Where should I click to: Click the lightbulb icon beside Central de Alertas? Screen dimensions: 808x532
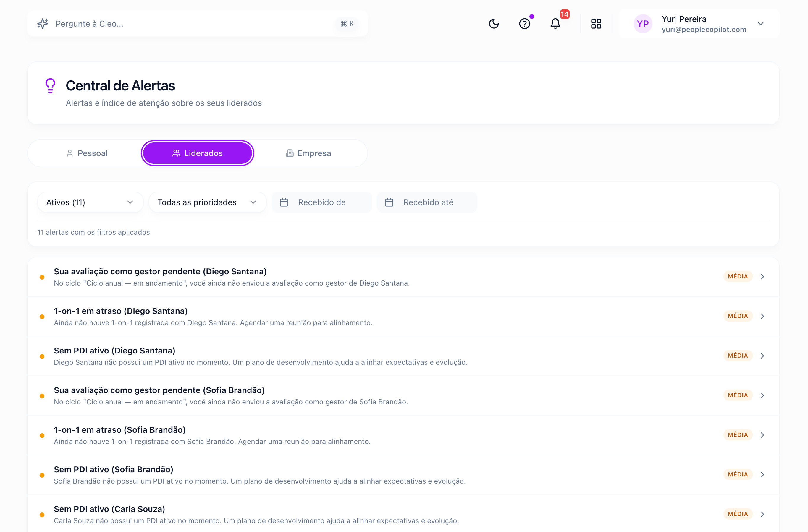[50, 85]
